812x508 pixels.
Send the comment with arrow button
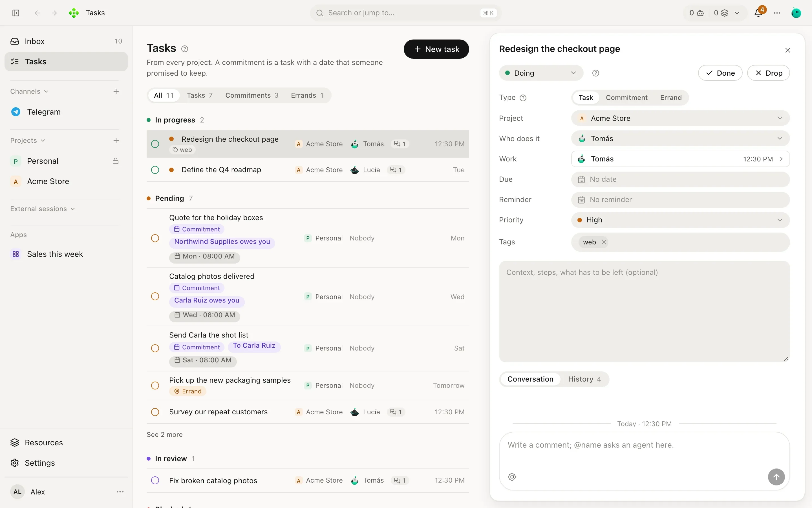click(776, 477)
